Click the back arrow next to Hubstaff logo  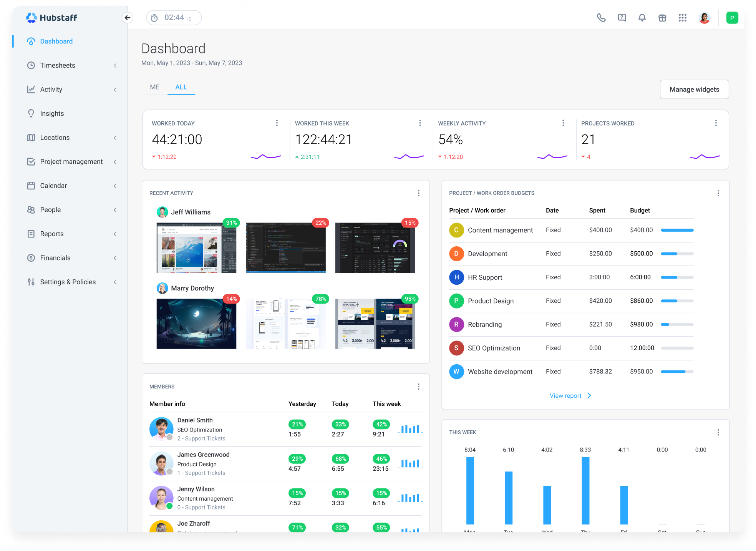(x=127, y=18)
